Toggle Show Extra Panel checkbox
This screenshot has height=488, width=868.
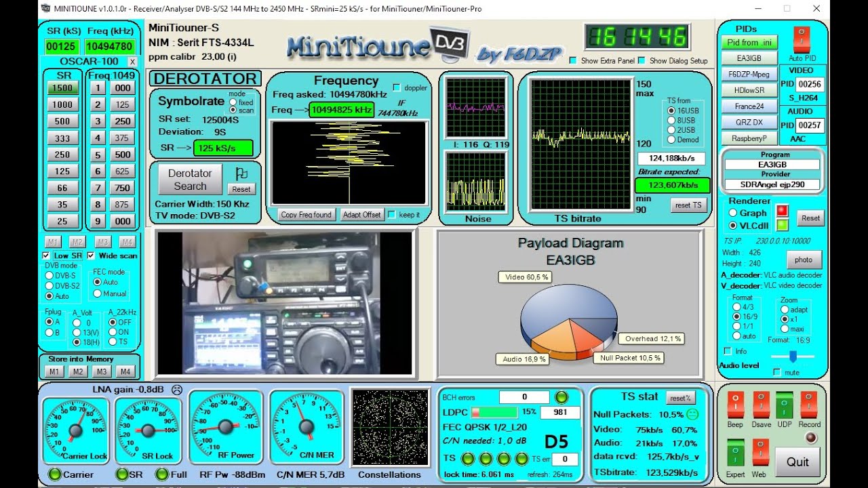coord(573,60)
